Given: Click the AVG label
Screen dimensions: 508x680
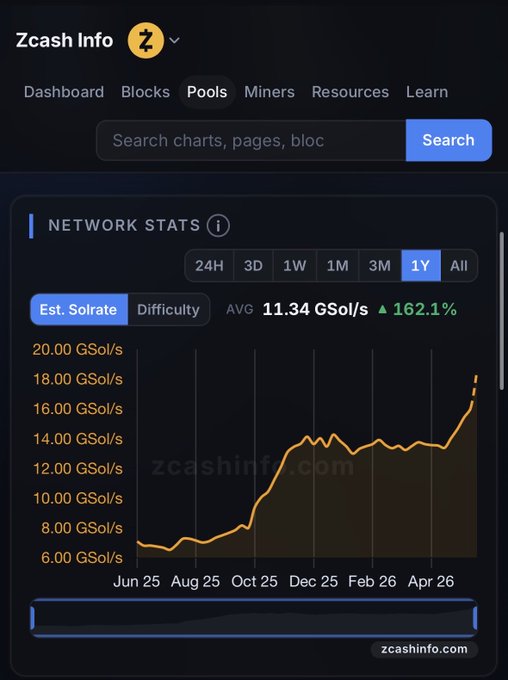Looking at the screenshot, I should point(239,310).
